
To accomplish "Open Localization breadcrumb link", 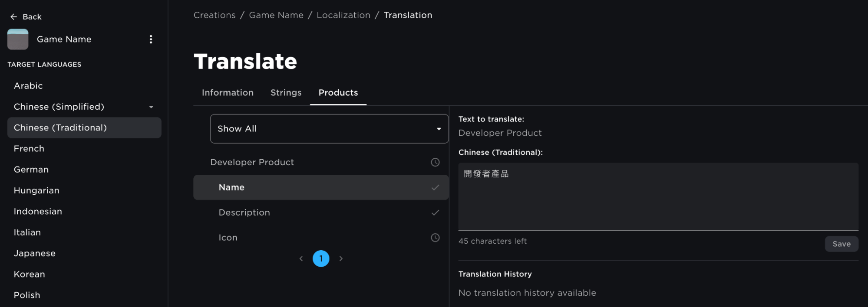I will pyautogui.click(x=343, y=15).
